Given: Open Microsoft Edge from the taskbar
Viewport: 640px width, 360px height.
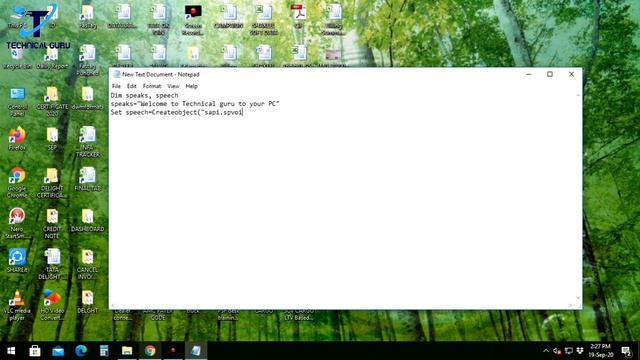Looking at the screenshot, I should (81, 351).
